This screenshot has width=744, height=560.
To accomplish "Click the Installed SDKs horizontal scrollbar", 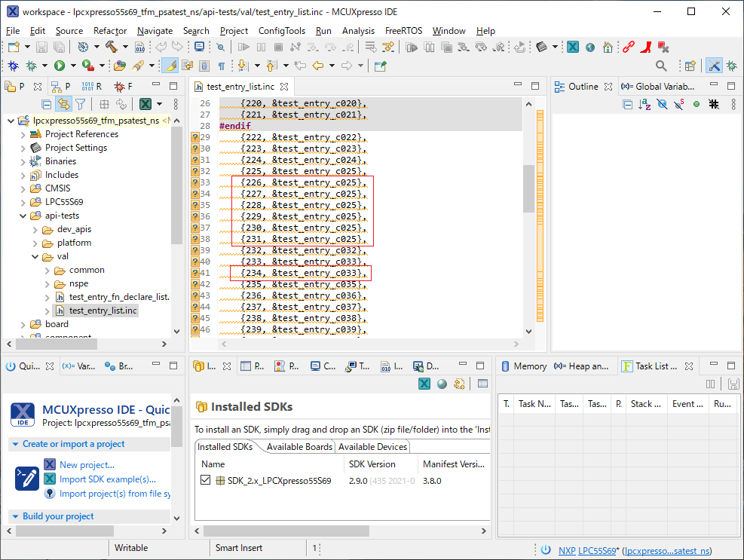I will coord(286,531).
